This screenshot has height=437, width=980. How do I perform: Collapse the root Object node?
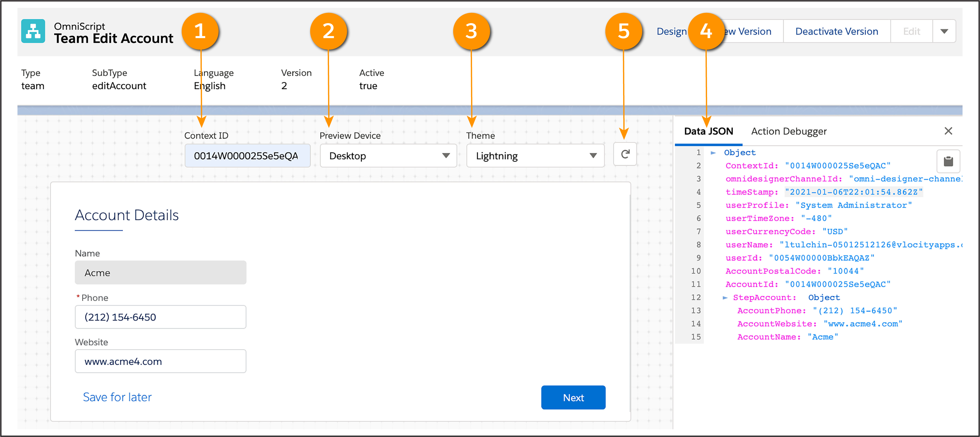(713, 153)
